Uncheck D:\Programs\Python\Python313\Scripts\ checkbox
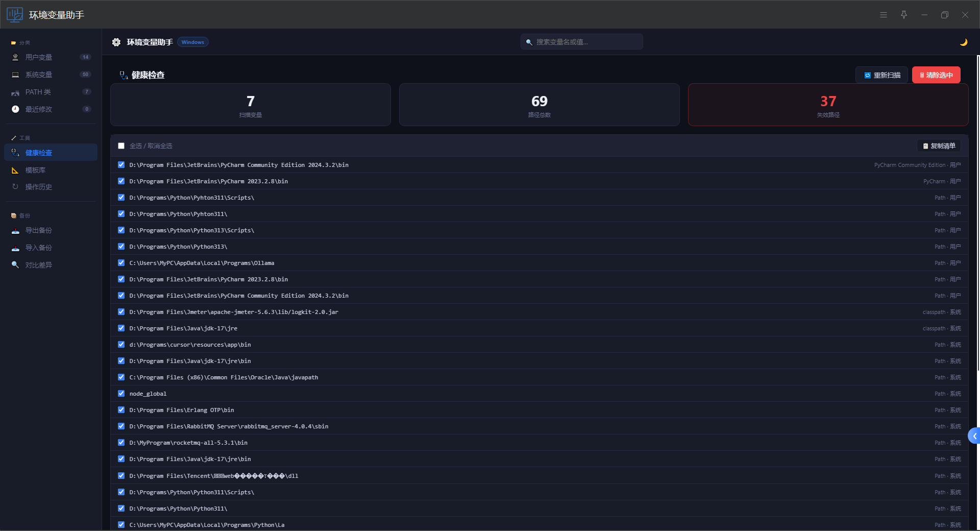Screen dimensions: 980x531 pyautogui.click(x=121, y=230)
